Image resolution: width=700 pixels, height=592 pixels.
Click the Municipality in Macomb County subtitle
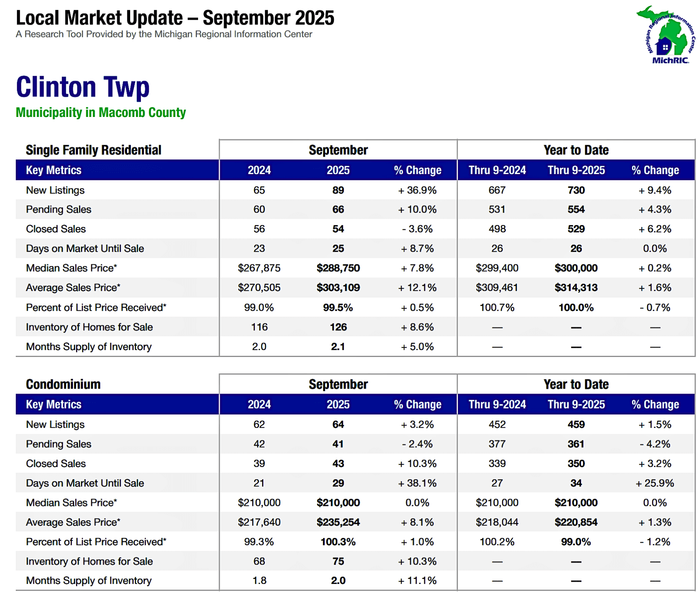pos(101,113)
